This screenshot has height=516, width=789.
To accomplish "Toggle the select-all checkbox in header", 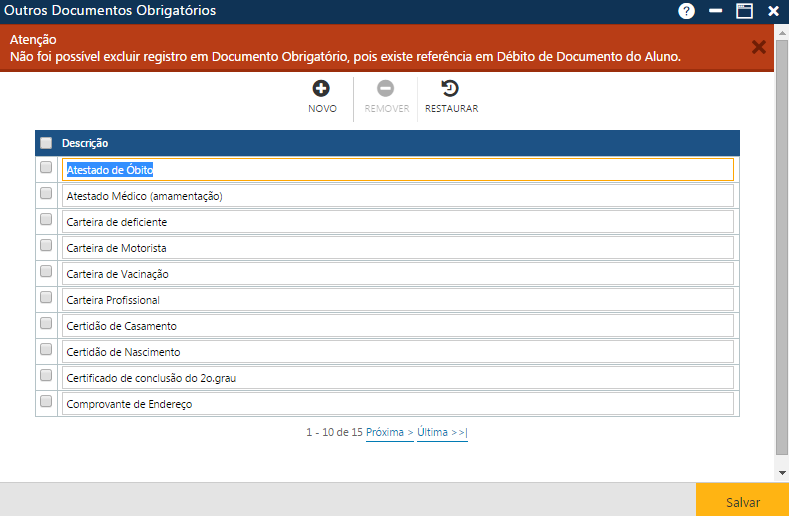I will pyautogui.click(x=46, y=143).
